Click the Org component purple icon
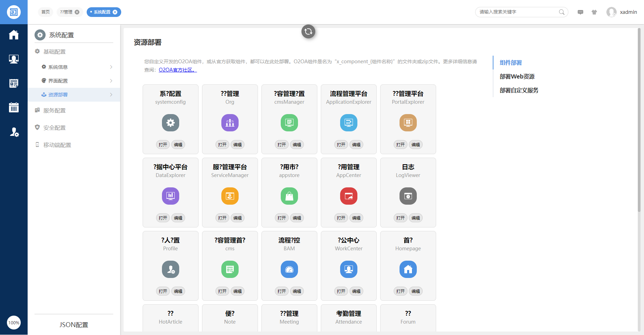Screen dimensions: 644x335 pos(230,123)
